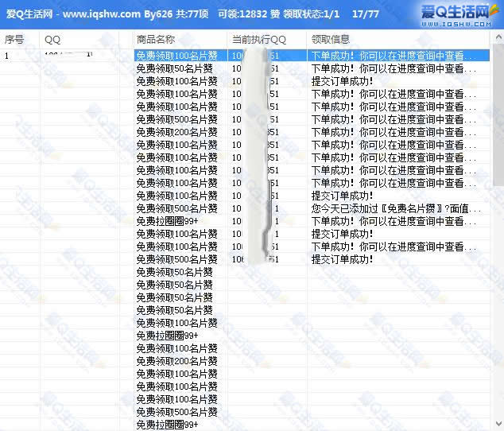Image resolution: width=504 pixels, height=431 pixels.
Task: Click sequence number 1 in 序号 column
Action: click(x=7, y=56)
